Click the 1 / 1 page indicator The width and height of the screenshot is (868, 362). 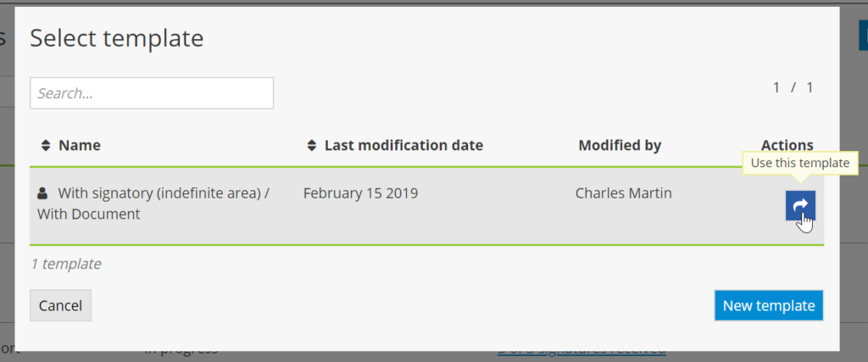click(793, 87)
